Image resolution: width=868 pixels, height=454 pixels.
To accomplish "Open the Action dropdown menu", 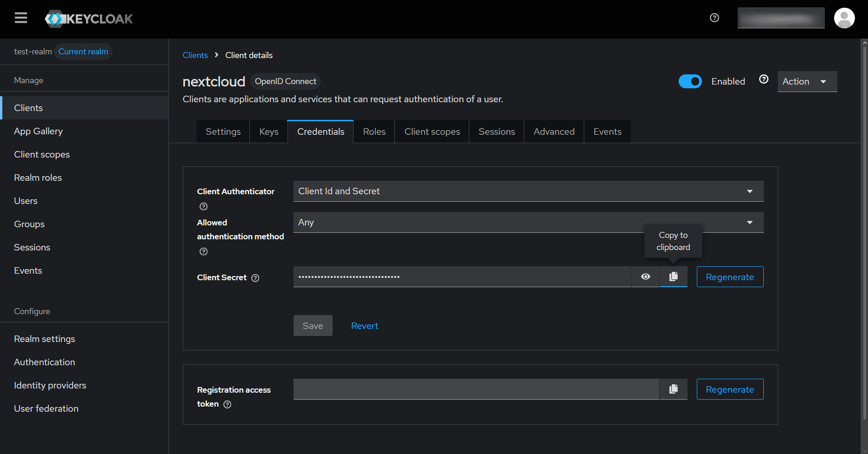I will pos(807,81).
